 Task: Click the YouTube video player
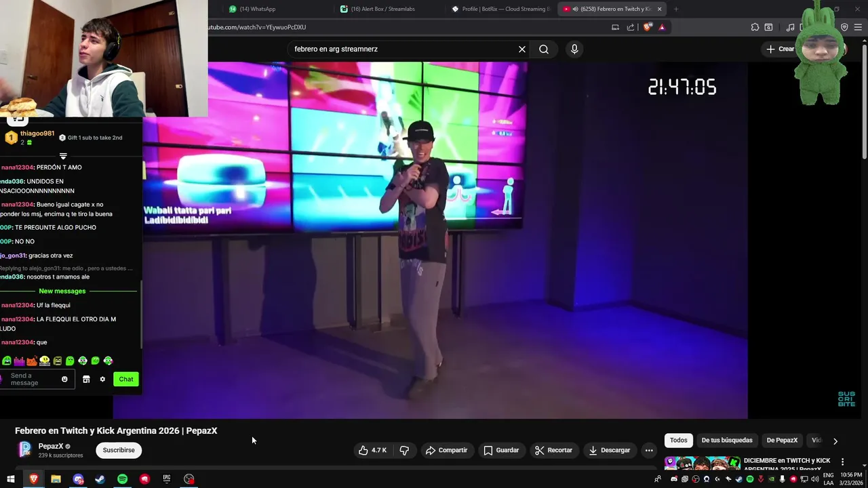(431, 240)
